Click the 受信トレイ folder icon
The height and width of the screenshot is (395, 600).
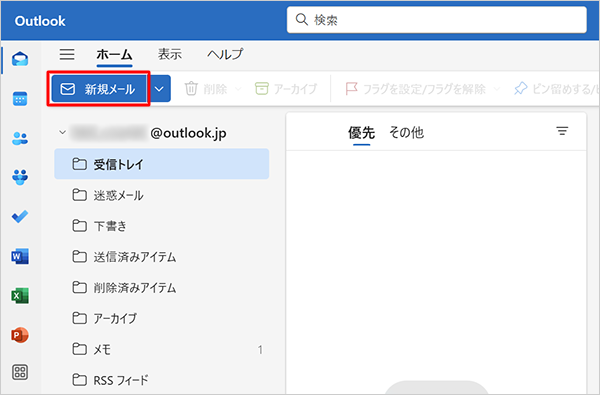click(x=79, y=164)
